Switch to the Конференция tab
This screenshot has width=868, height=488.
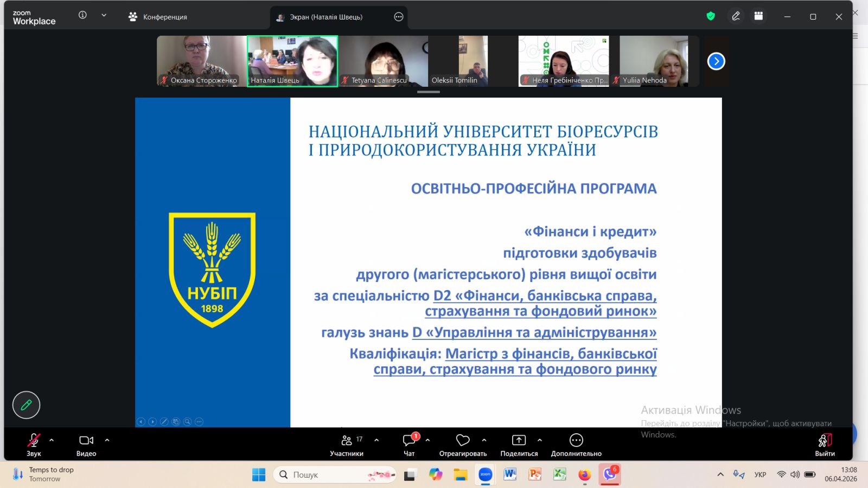click(x=158, y=17)
